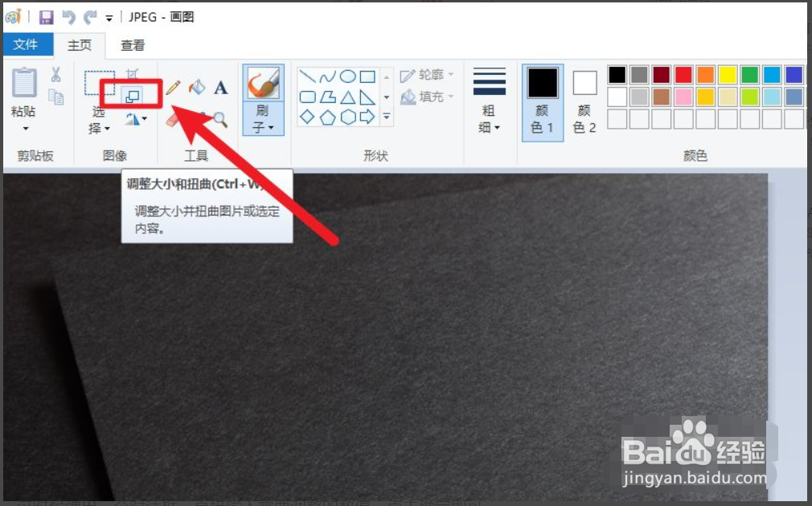Select the Pencil tool

174,87
